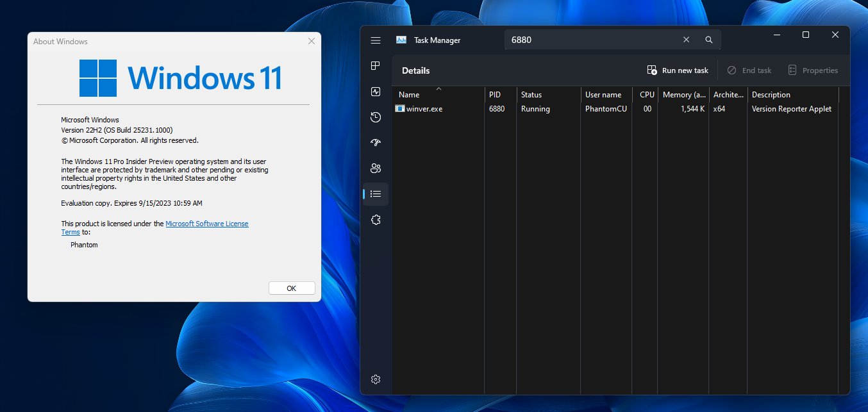
Task: Open the Services page puzzle icon
Action: point(376,219)
